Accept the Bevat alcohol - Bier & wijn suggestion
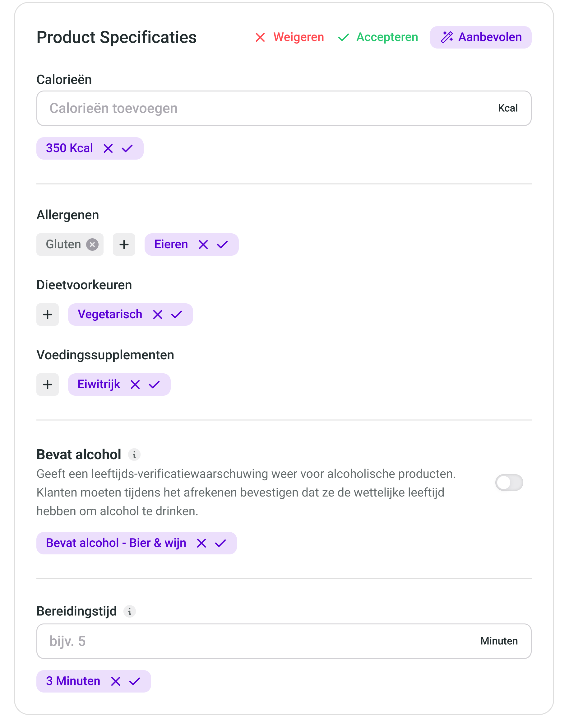This screenshot has width=569, height=728. 220,543
